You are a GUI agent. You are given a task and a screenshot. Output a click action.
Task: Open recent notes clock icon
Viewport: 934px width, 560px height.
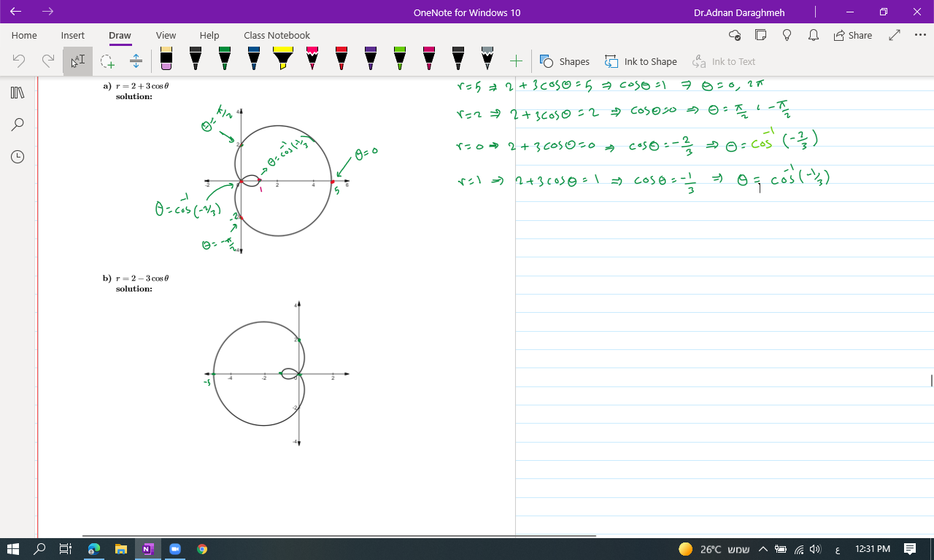pyautogui.click(x=18, y=157)
